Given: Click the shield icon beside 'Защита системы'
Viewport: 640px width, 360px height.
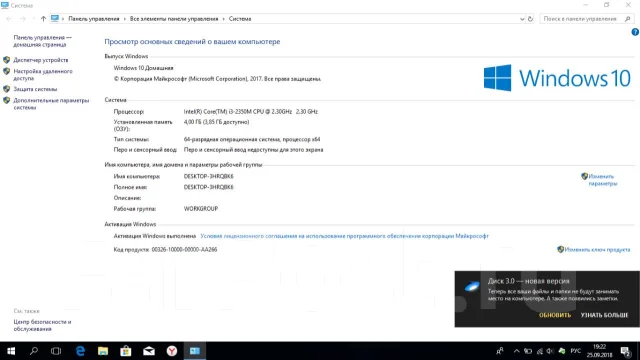Looking at the screenshot, I should click(7, 89).
